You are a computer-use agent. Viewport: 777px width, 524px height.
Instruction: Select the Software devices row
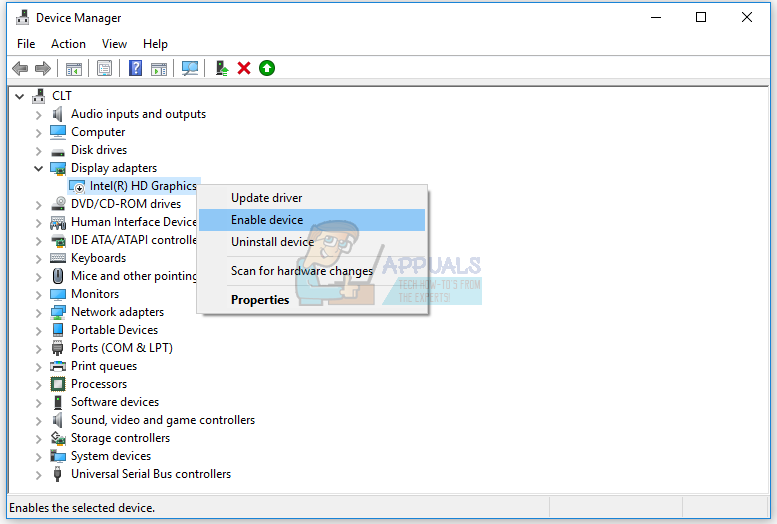(x=115, y=402)
